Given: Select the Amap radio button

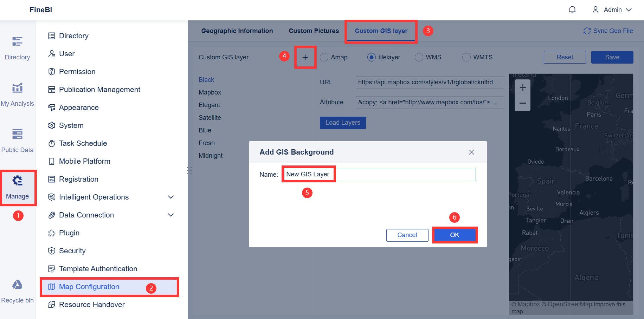Looking at the screenshot, I should pos(323,57).
